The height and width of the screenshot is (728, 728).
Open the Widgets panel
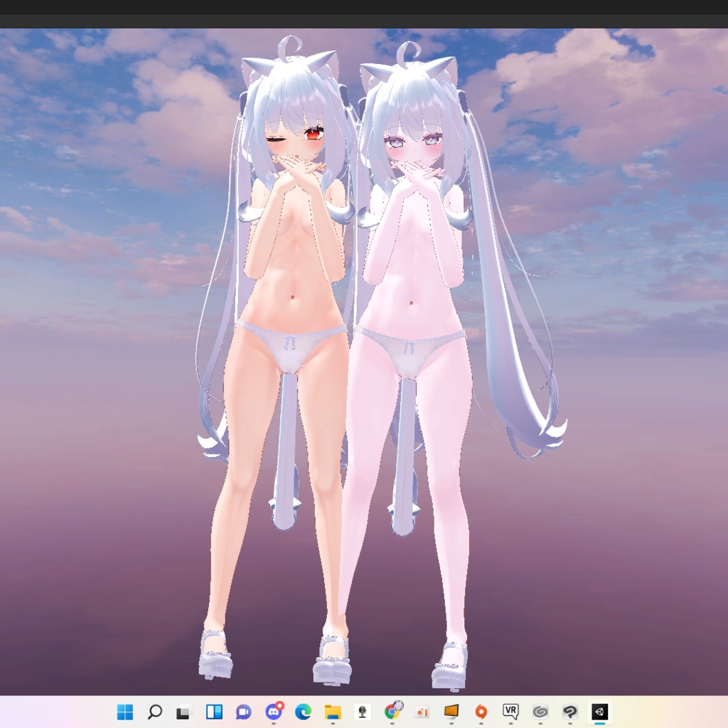click(x=215, y=712)
